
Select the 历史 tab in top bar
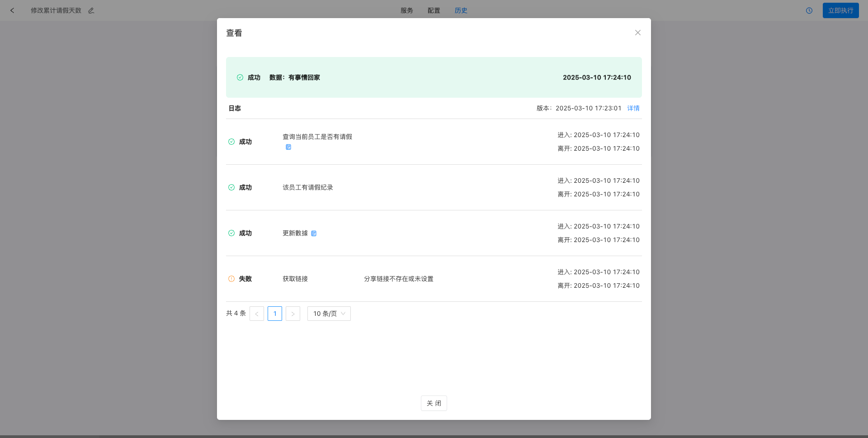click(461, 10)
